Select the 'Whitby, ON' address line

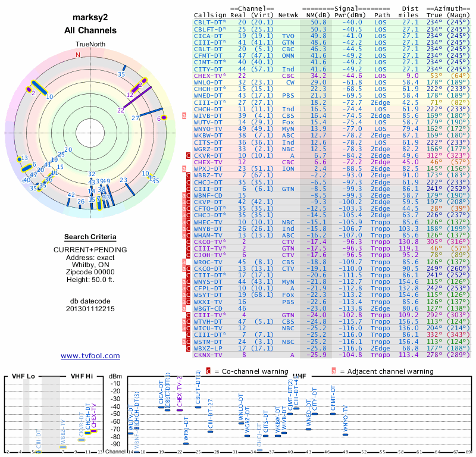90,264
